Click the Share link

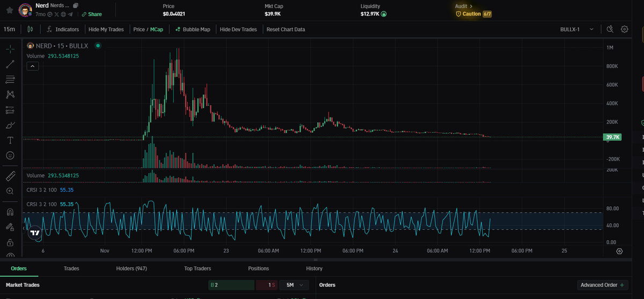92,14
